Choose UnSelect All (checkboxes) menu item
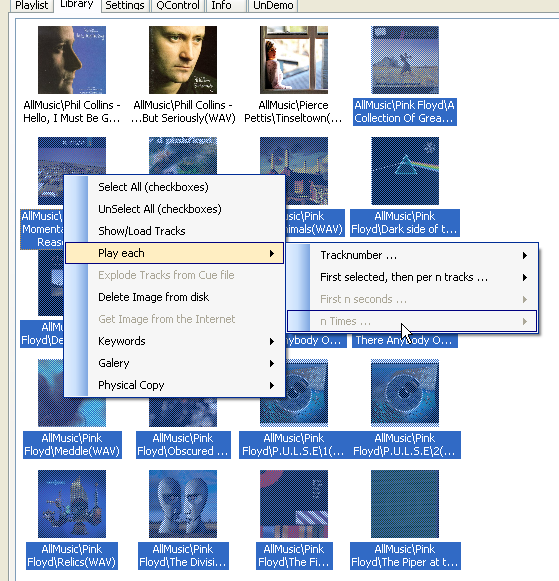Screen dimensions: 559x581 (x=174, y=209)
